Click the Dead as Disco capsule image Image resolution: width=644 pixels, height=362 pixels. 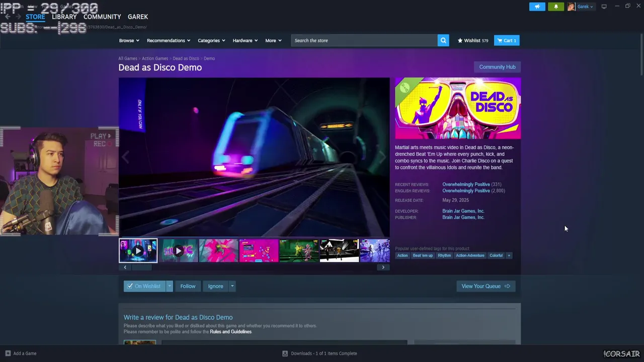click(458, 108)
